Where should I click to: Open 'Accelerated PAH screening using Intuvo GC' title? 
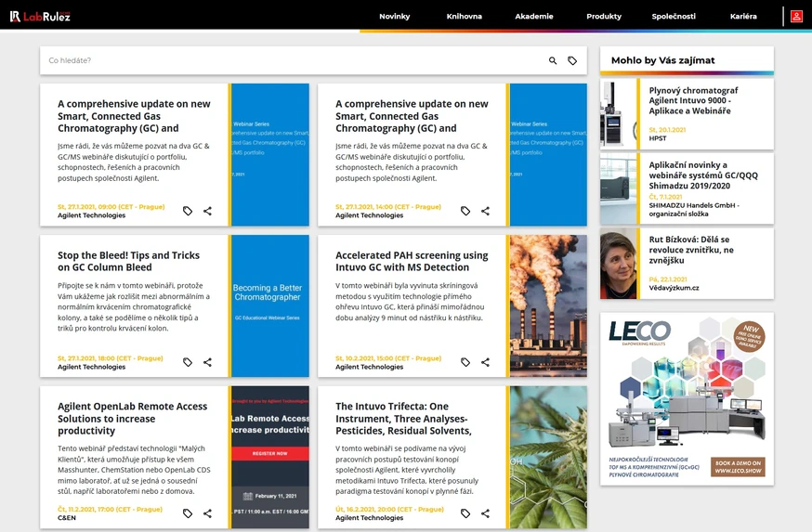[x=412, y=261]
